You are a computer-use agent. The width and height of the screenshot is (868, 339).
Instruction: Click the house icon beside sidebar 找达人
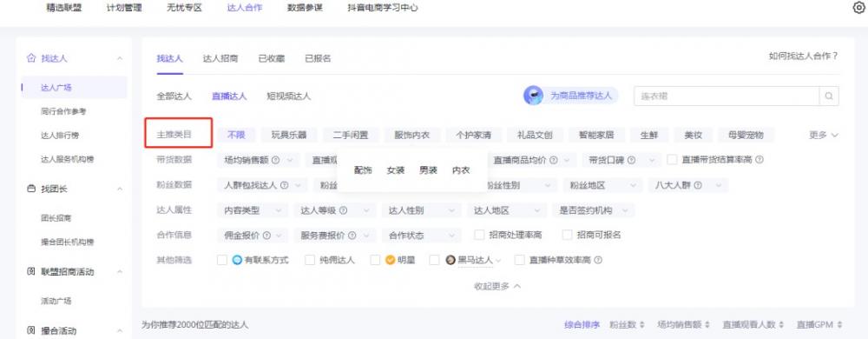tap(31, 58)
